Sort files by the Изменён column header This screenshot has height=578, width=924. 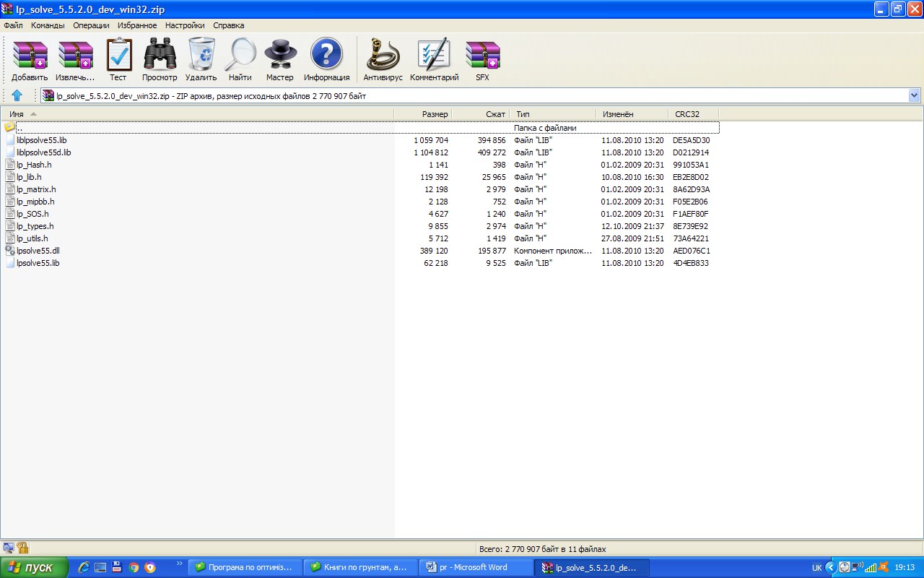point(632,114)
